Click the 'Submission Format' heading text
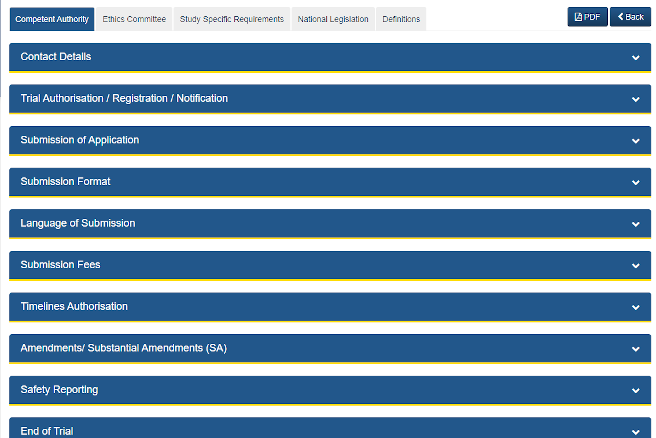The height and width of the screenshot is (438, 656). [x=65, y=182]
